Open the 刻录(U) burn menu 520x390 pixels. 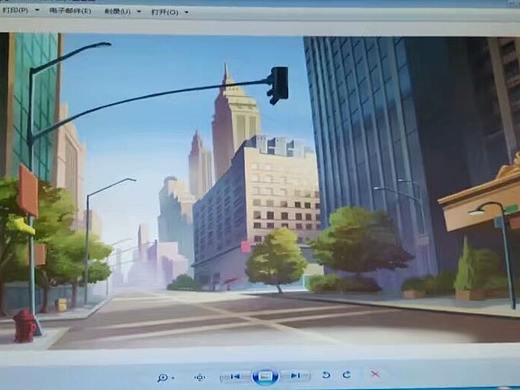pyautogui.click(x=117, y=11)
